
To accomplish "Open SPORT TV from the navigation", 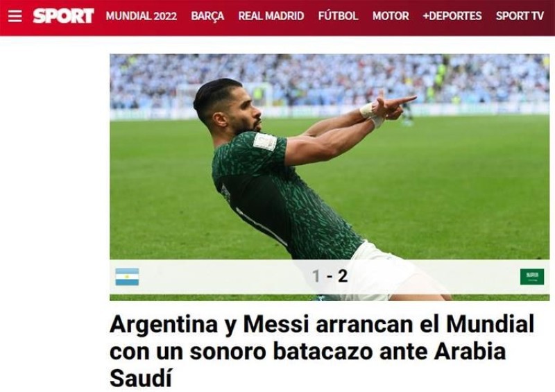I will coord(520,16).
